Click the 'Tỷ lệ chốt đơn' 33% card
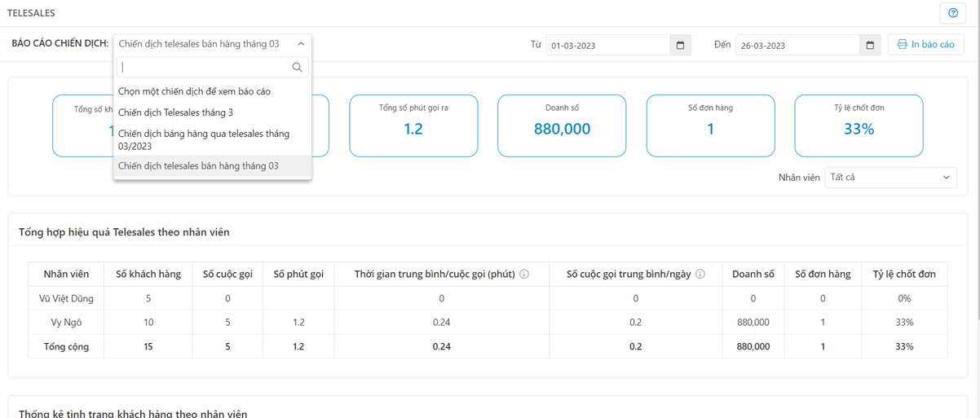 point(859,125)
